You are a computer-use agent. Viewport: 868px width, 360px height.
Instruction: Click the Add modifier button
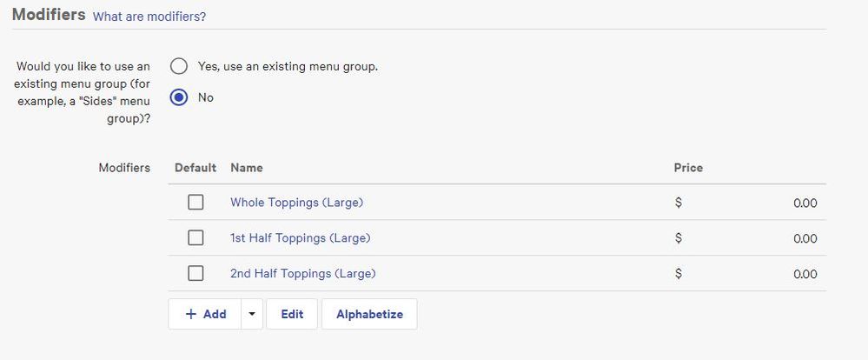[205, 315]
